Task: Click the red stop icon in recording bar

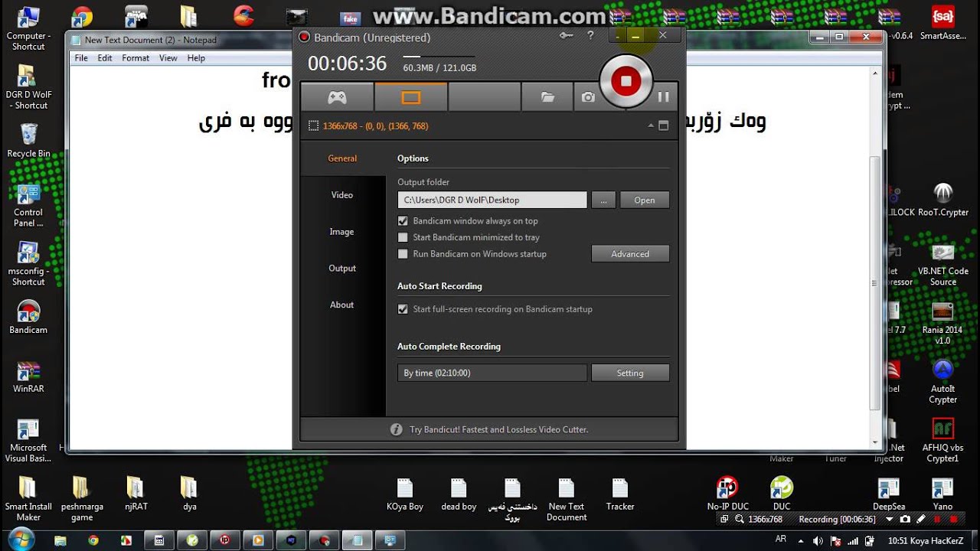Action: coord(952,519)
